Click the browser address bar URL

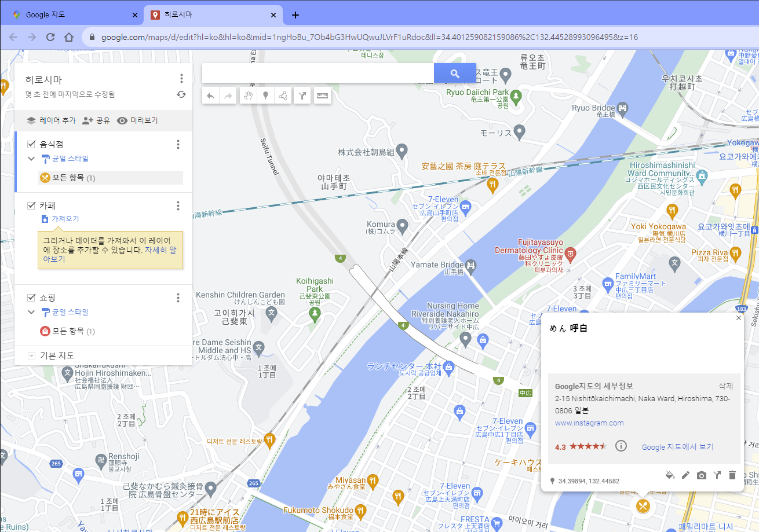click(x=370, y=37)
